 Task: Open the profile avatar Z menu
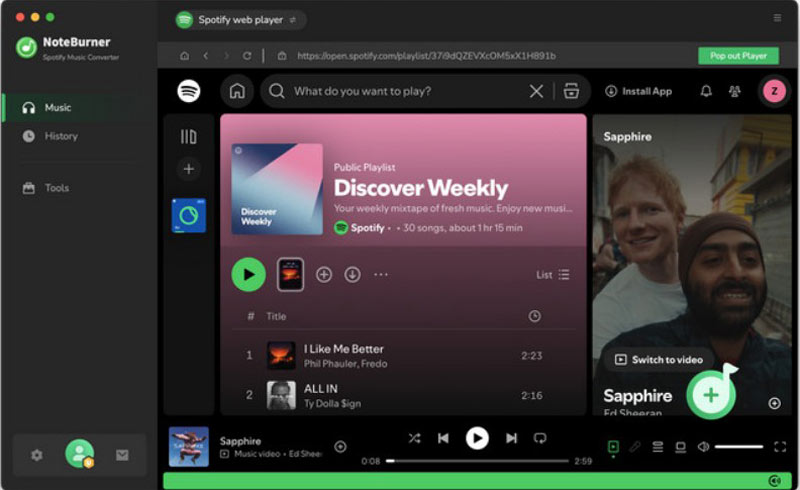point(774,91)
